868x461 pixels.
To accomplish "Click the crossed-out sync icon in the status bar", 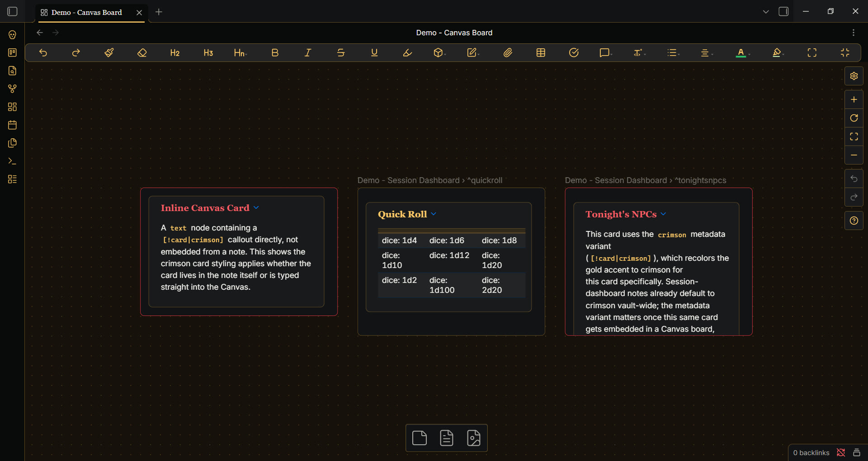I will point(841,452).
